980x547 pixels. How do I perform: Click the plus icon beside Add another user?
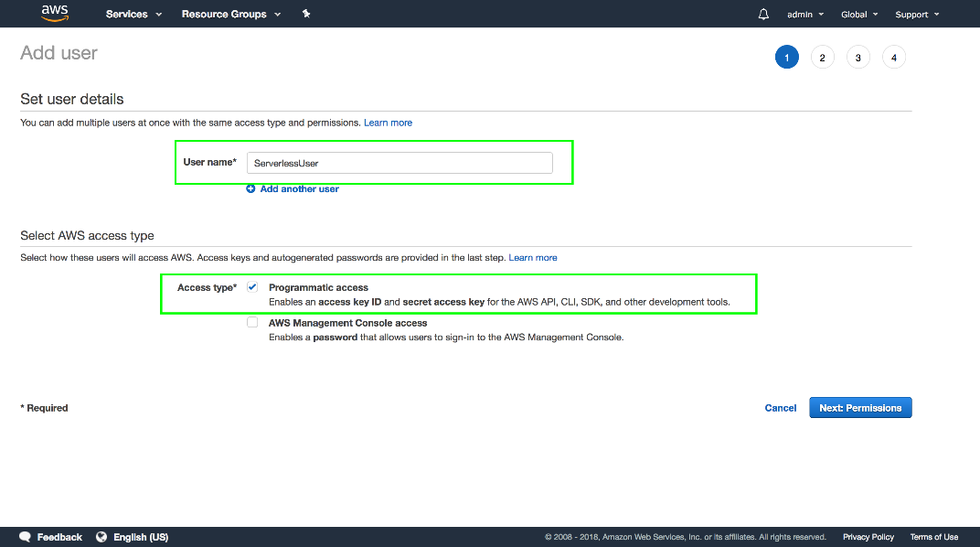[x=250, y=188]
